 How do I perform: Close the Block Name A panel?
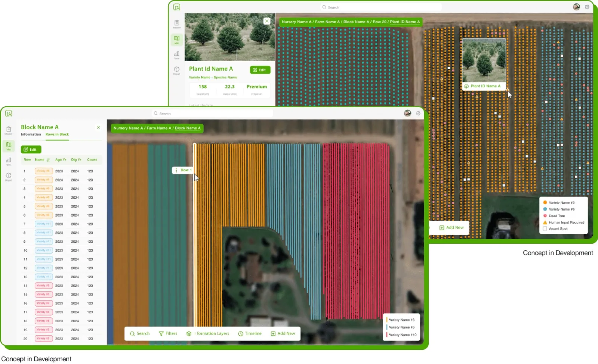click(99, 127)
